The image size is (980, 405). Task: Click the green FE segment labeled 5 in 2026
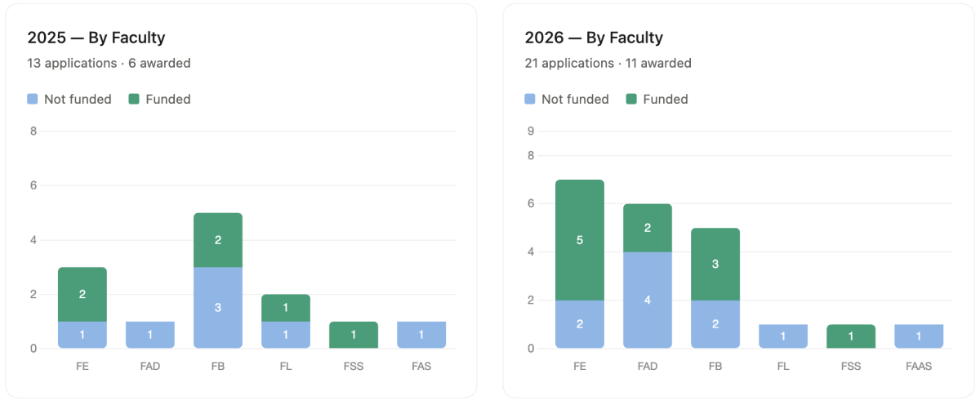[580, 240]
